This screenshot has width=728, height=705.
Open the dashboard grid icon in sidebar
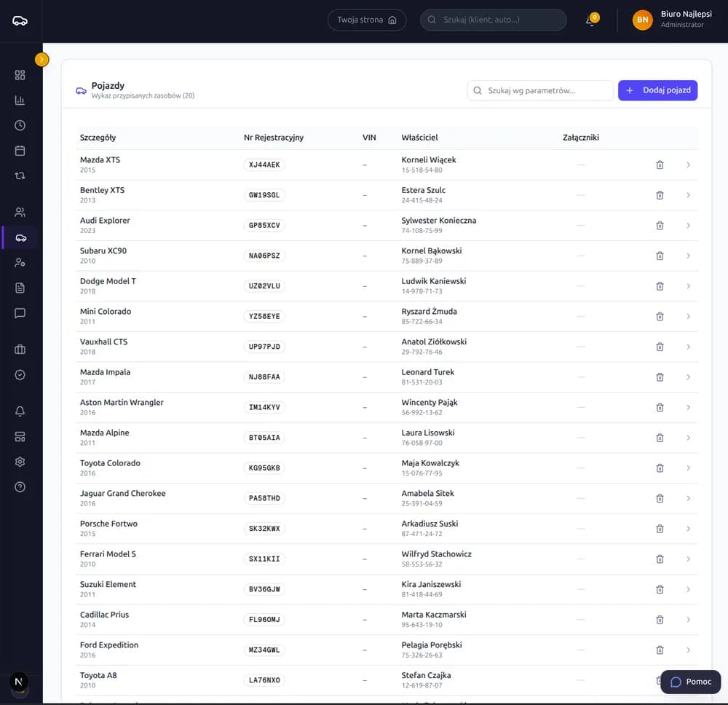[20, 75]
